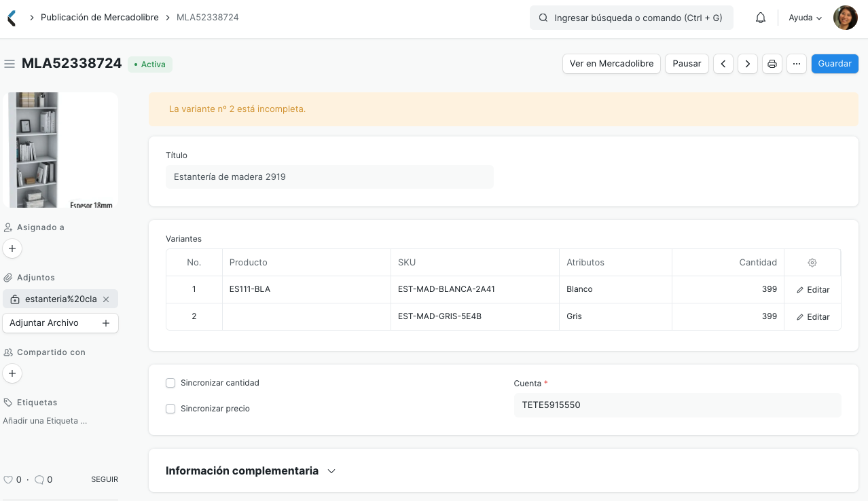Click the Gris attribute cell
Viewport: 868px width, 501px height.
(x=615, y=316)
